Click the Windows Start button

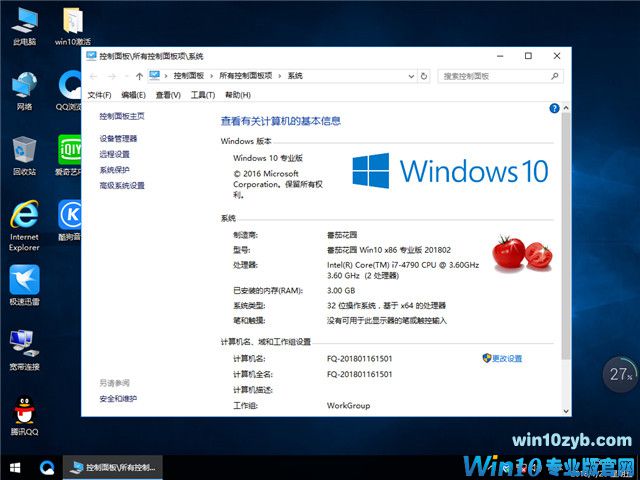[15, 468]
